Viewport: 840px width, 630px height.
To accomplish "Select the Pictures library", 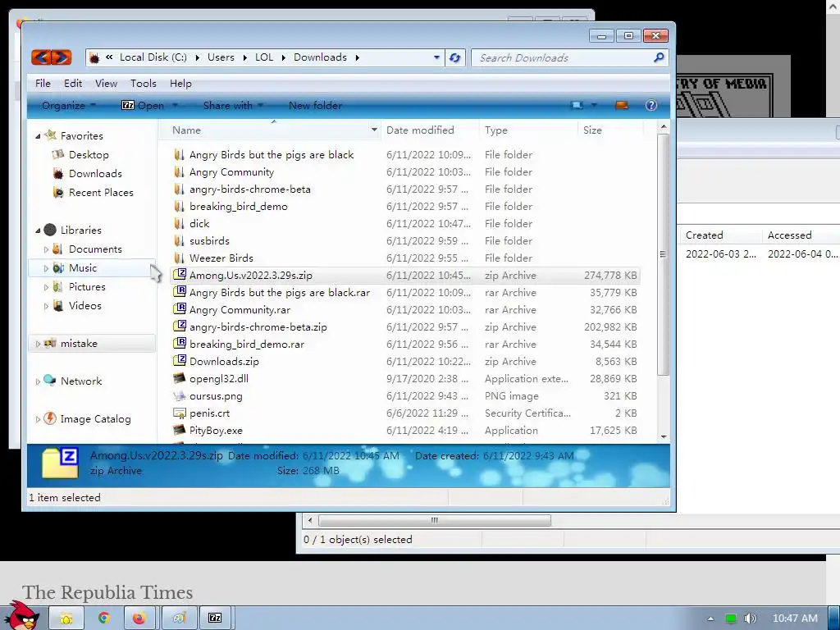I will coord(87,286).
